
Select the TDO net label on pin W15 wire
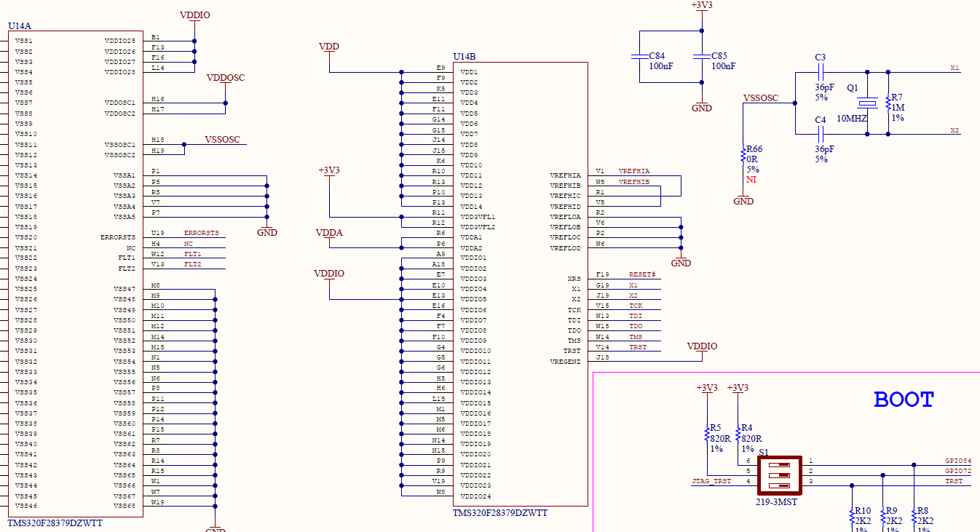[x=636, y=327]
